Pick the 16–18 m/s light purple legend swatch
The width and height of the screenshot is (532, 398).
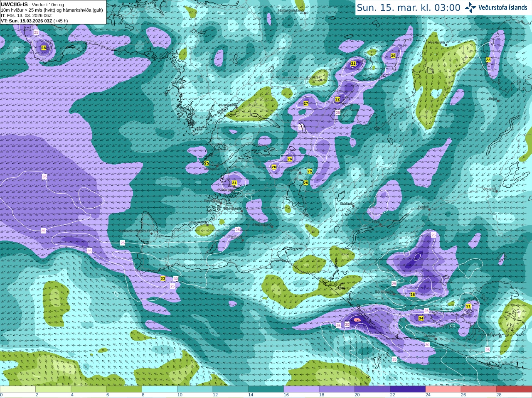(x=301, y=389)
